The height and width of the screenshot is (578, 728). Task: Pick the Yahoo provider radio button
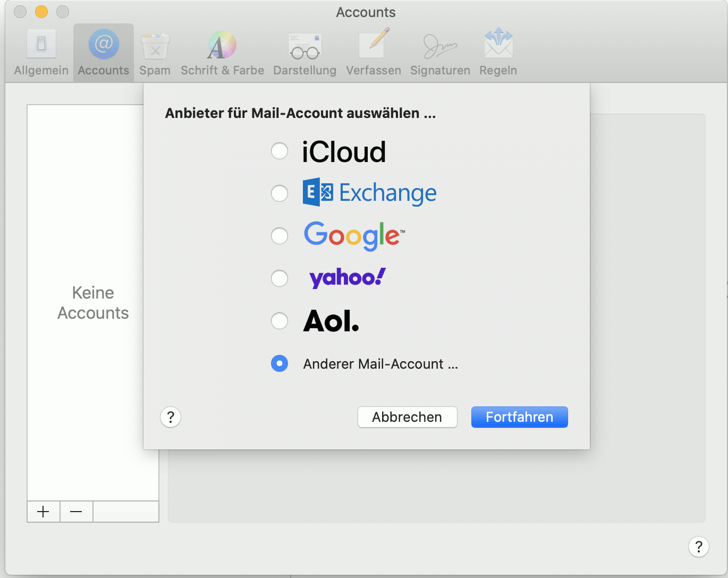coord(280,278)
